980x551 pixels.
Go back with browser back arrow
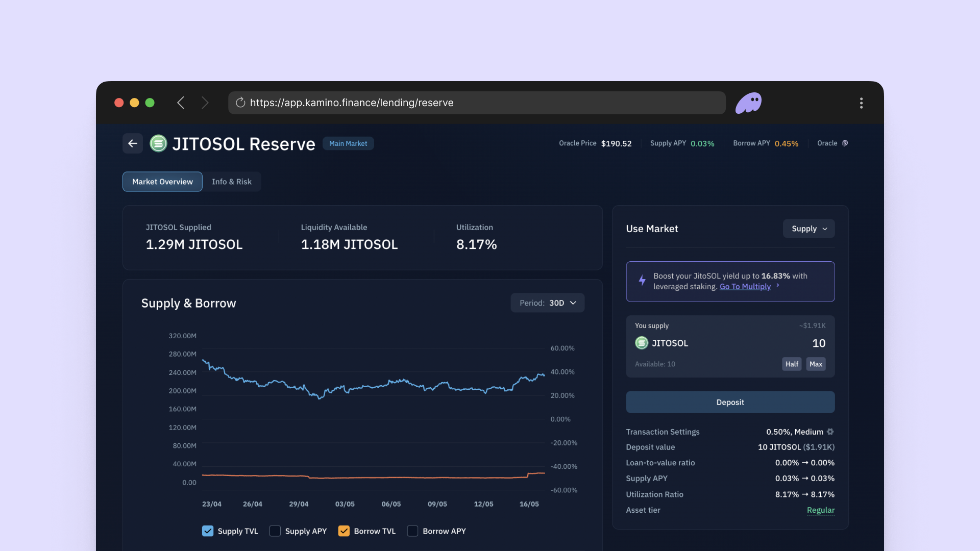[181, 103]
